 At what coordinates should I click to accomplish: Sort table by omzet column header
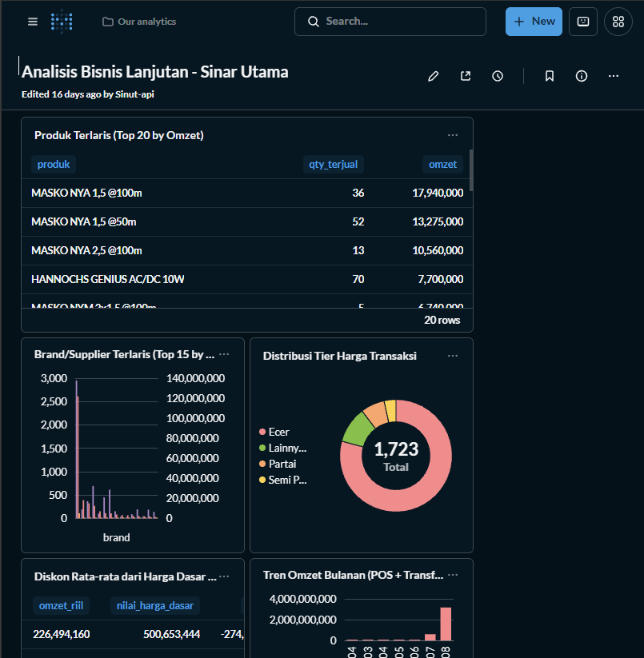coord(442,164)
